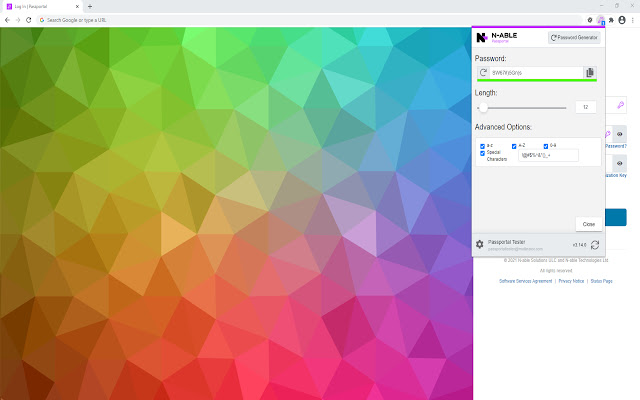The image size is (640, 400).
Task: Toggle the uppercase A-Z checkbox
Action: coord(515,146)
